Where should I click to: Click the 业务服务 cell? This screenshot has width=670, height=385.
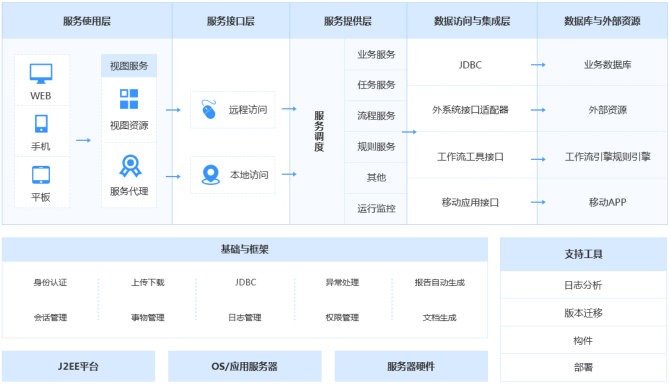pyautogui.click(x=376, y=54)
